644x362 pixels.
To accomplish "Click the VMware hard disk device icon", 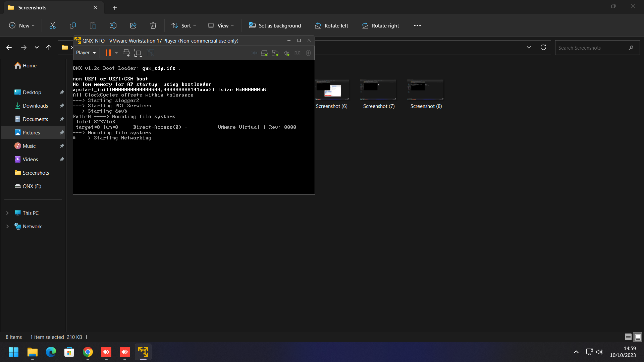I will pyautogui.click(x=264, y=53).
